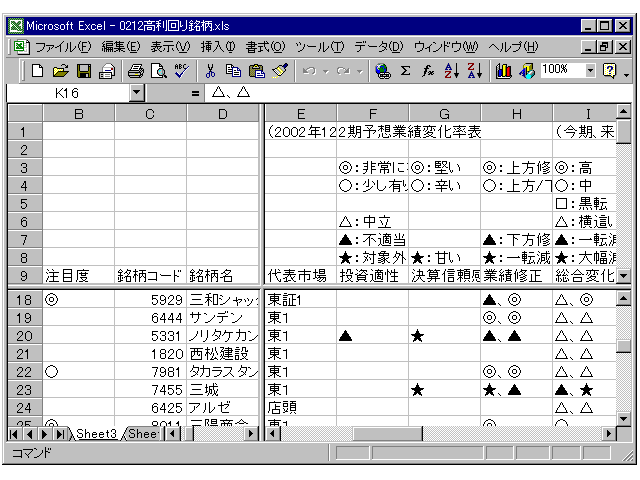
Task: Go to next sheet tab navigation button
Action: pyautogui.click(x=44, y=434)
